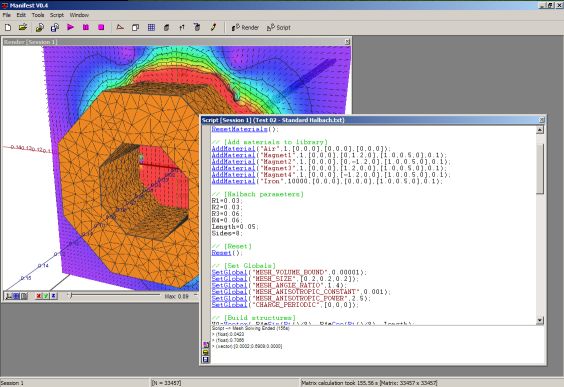The image size is (564, 387).
Task: Click the Script toolbar button
Action: [279, 27]
